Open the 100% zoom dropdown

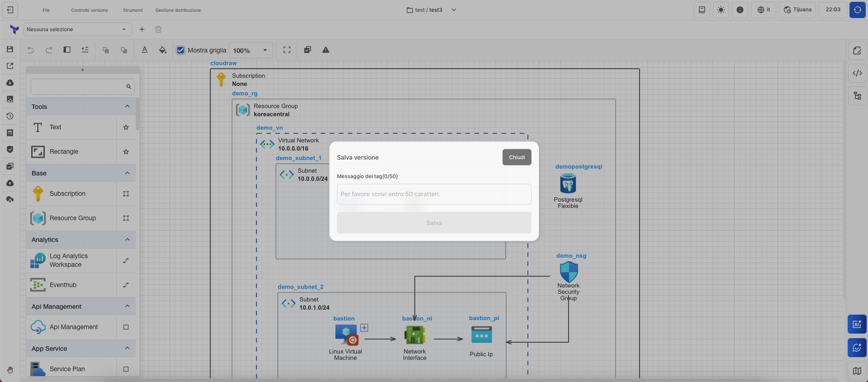(251, 50)
